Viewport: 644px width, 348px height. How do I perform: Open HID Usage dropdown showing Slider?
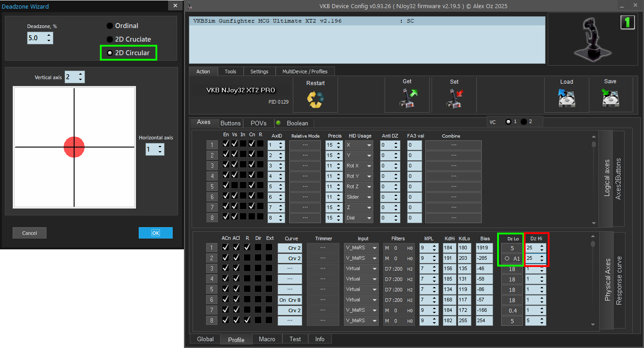click(x=359, y=197)
